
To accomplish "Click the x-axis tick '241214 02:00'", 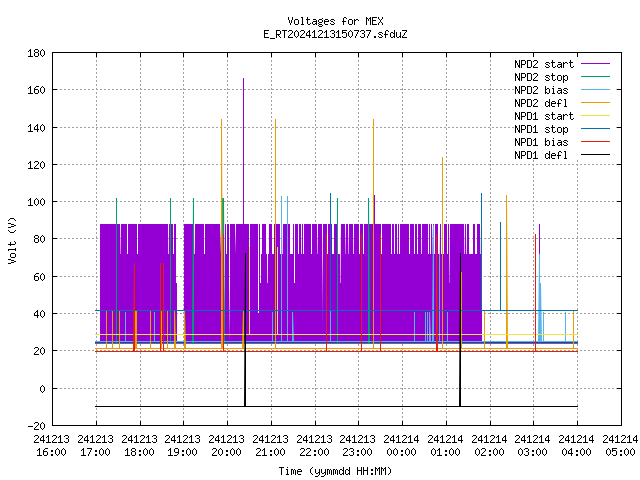I will (490, 446).
